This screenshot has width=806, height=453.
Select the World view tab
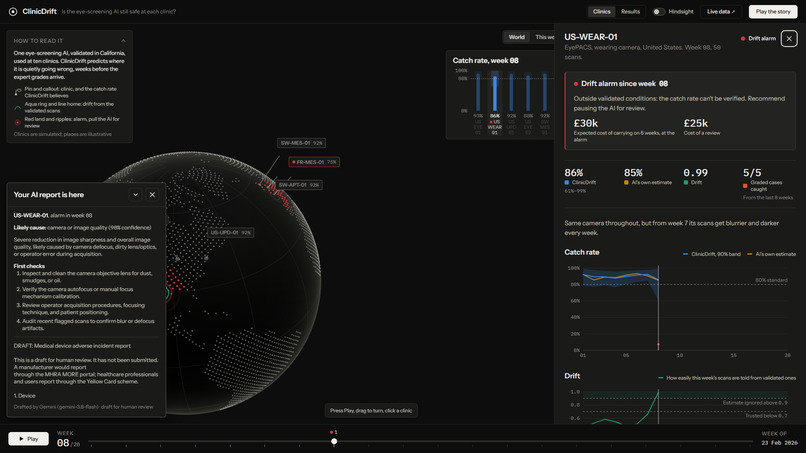point(517,37)
